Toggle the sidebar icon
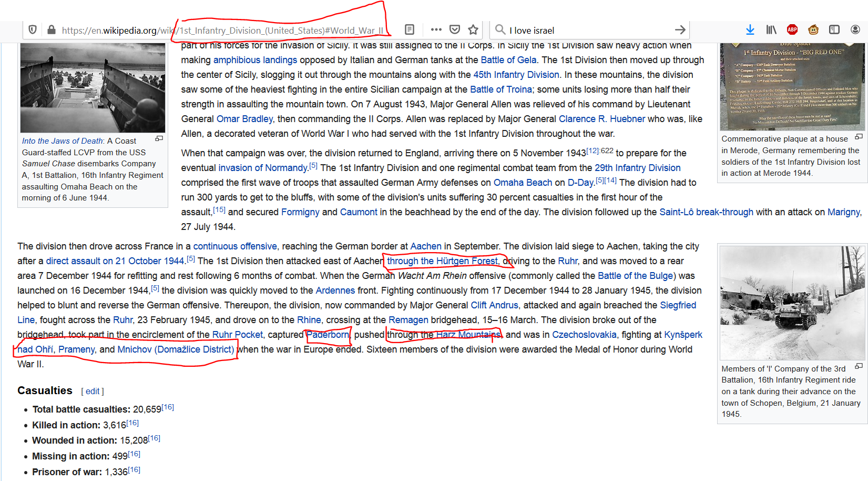 tap(834, 29)
